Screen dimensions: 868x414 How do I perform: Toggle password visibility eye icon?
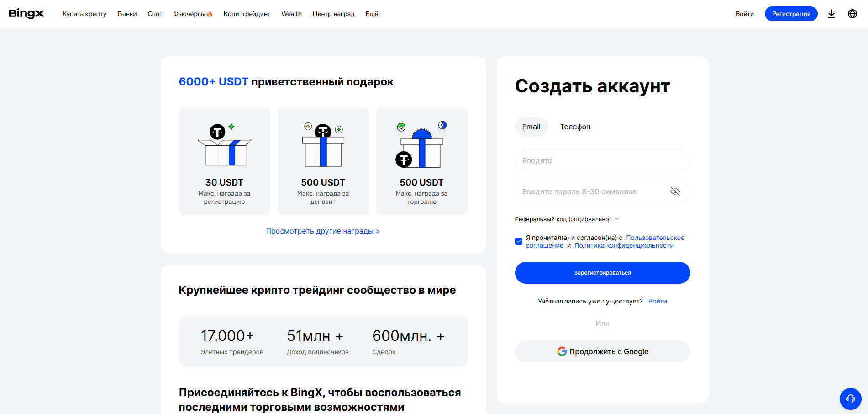tap(675, 191)
